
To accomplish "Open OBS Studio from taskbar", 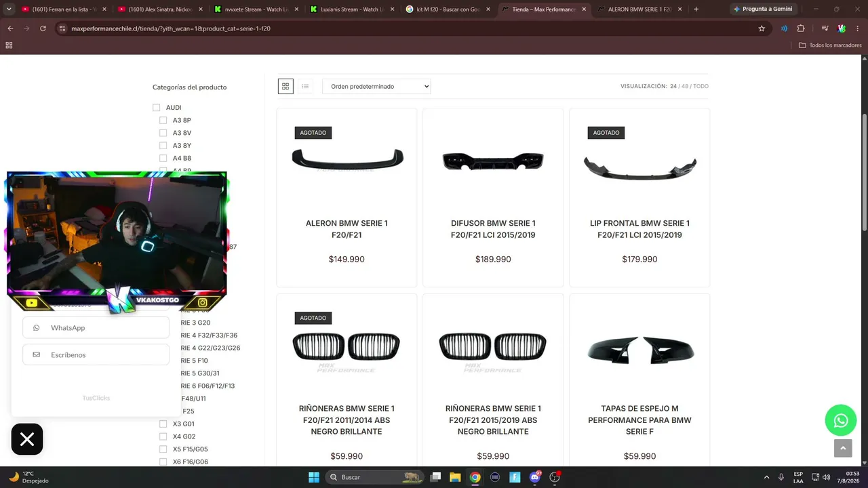I will click(555, 477).
